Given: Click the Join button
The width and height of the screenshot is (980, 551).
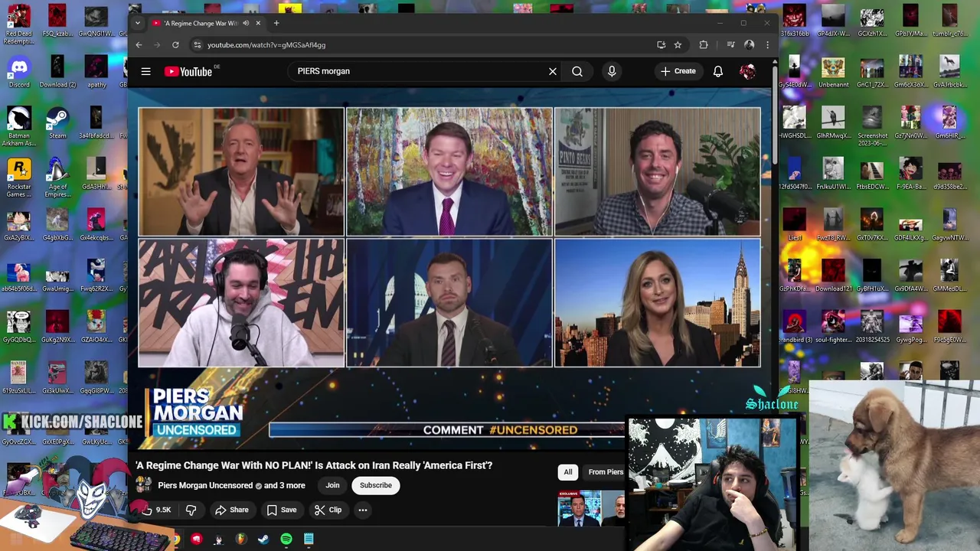Looking at the screenshot, I should (x=332, y=485).
